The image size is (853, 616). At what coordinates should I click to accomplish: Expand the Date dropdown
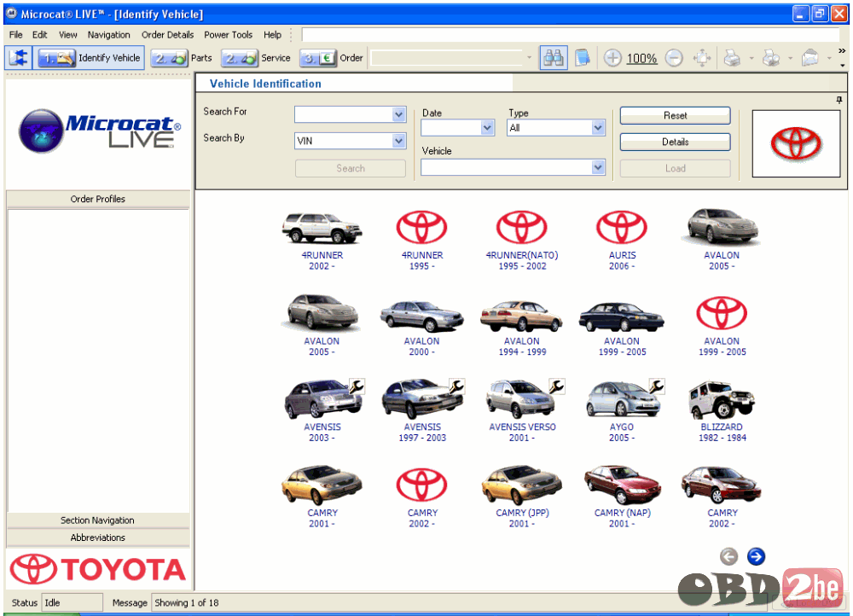tap(487, 128)
